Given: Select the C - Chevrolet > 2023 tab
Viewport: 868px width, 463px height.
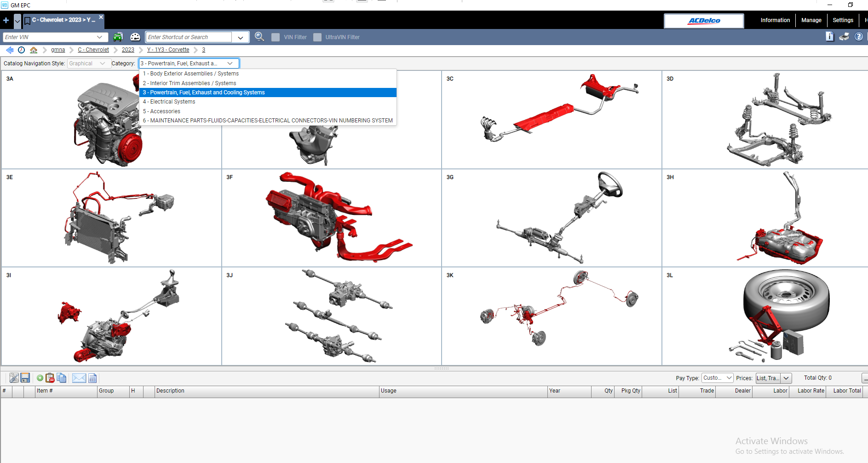Looking at the screenshot, I should pos(64,20).
